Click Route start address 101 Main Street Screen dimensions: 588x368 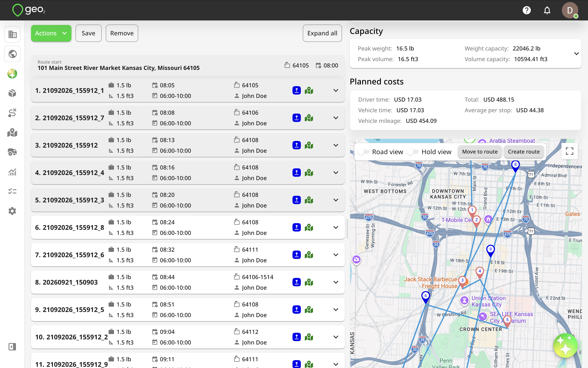pos(119,68)
